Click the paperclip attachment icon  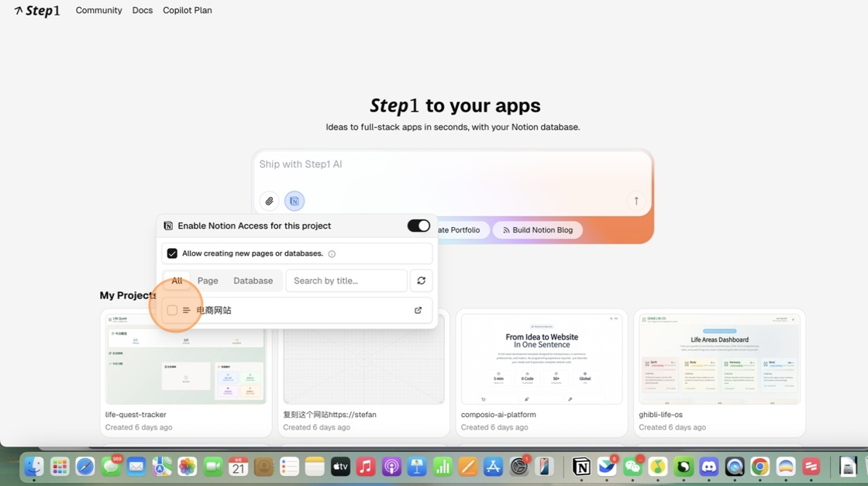pyautogui.click(x=269, y=201)
